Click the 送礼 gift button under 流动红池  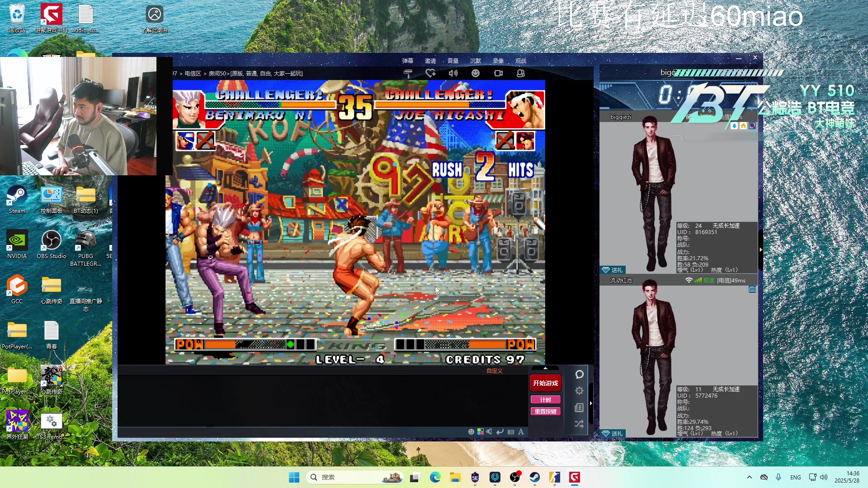point(613,433)
